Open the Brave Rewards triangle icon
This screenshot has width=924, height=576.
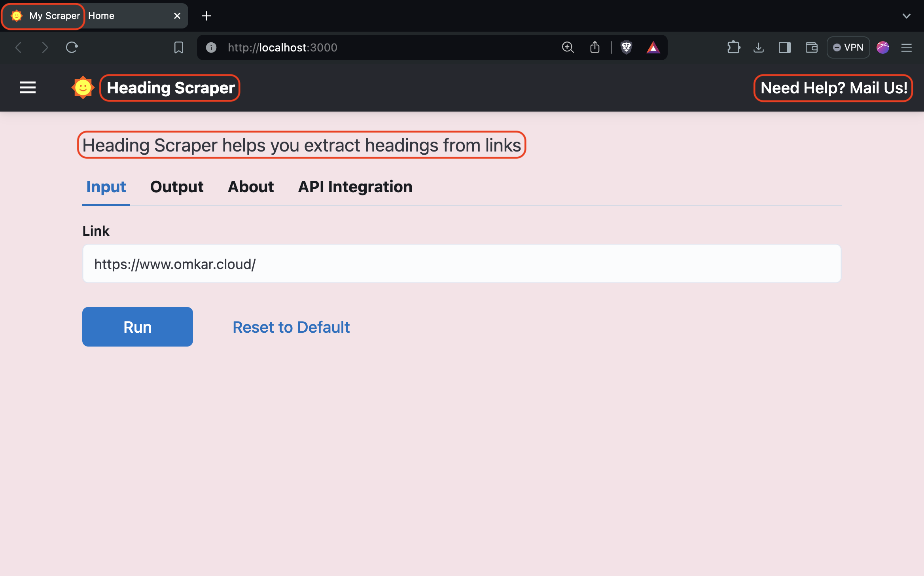[653, 47]
